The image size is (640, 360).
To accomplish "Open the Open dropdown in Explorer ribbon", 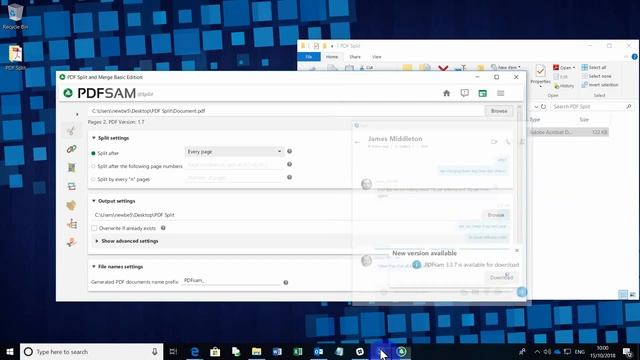I will click(x=564, y=67).
